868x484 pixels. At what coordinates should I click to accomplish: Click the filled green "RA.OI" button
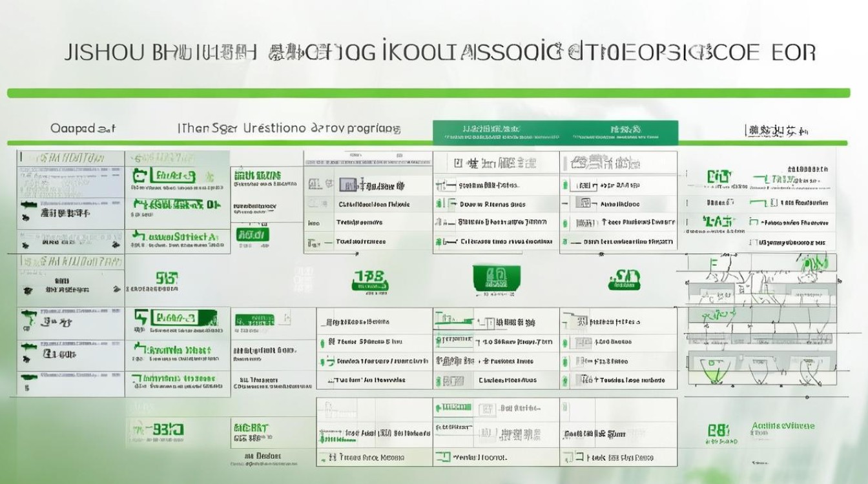(x=253, y=234)
